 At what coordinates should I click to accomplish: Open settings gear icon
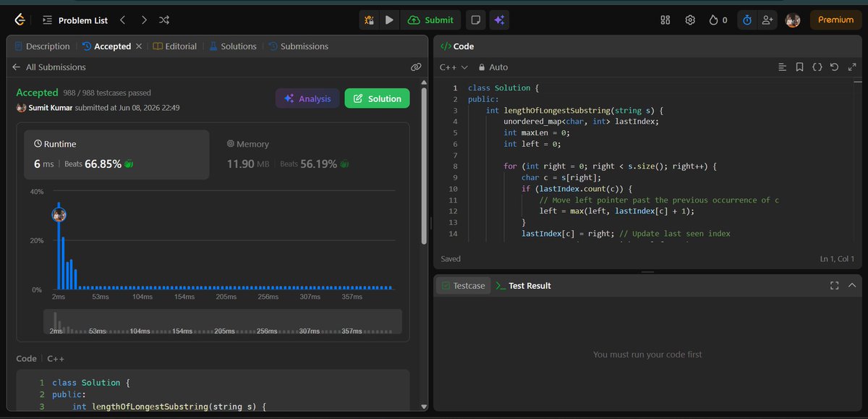point(690,20)
